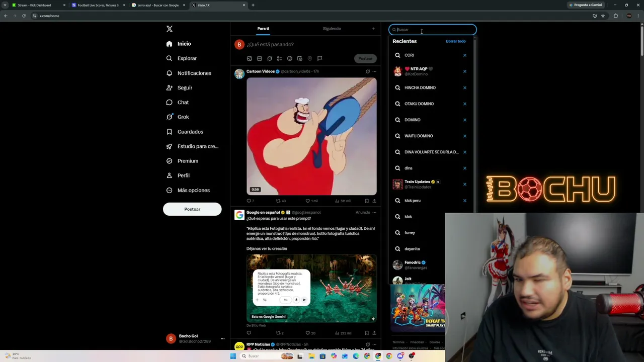This screenshot has height=362, width=644.
Task: Open File Explorer from taskbar
Action: pyautogui.click(x=311, y=356)
